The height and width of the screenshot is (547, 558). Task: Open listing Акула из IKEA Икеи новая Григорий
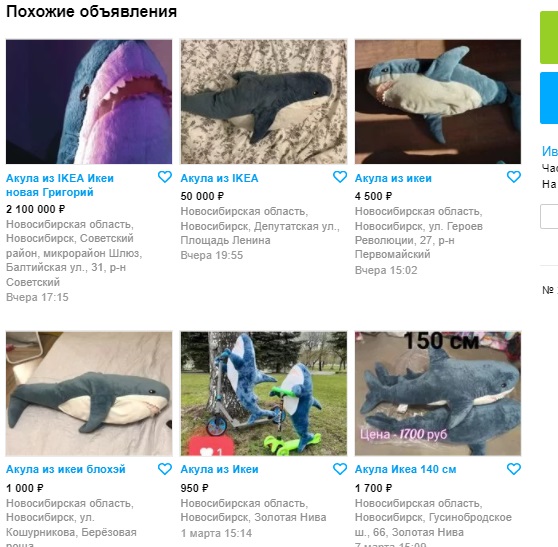[x=60, y=185]
